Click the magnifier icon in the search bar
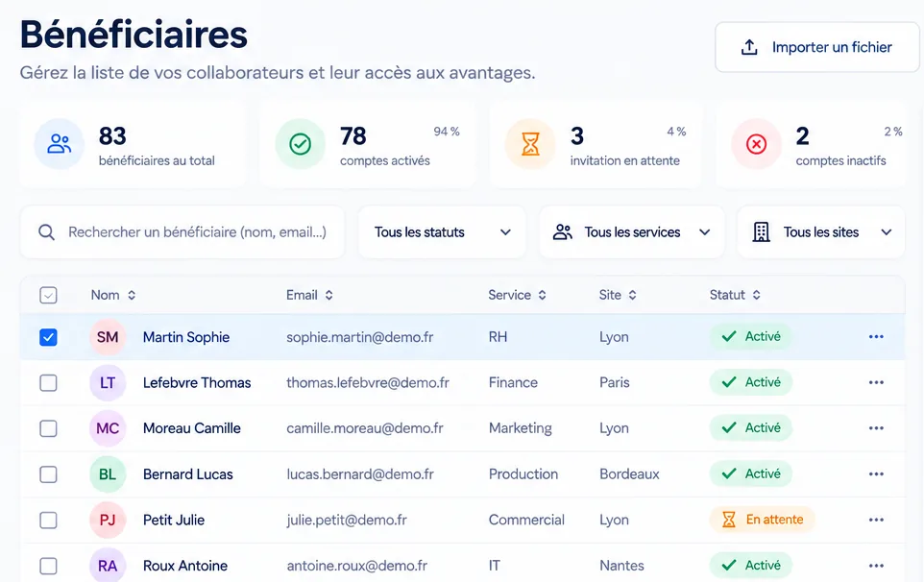Image resolution: width=924 pixels, height=582 pixels. pyautogui.click(x=46, y=232)
